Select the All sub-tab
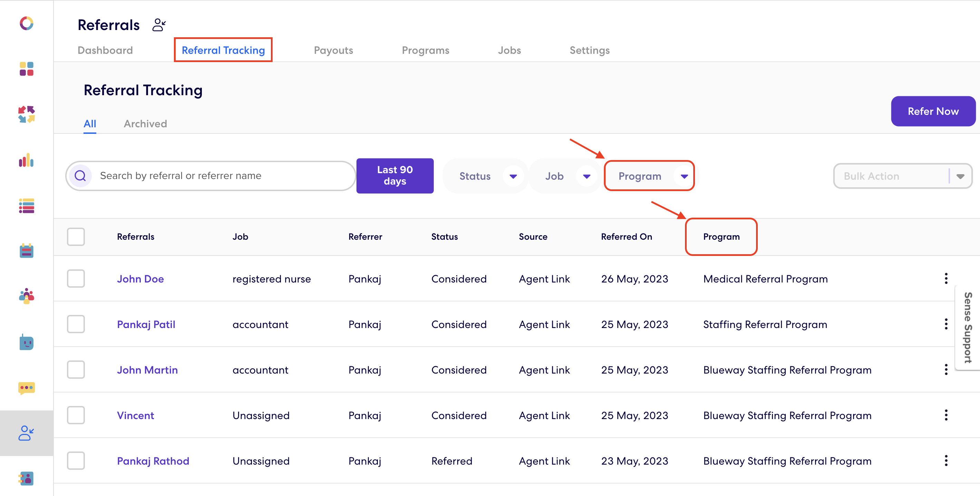This screenshot has width=980, height=496. point(90,123)
